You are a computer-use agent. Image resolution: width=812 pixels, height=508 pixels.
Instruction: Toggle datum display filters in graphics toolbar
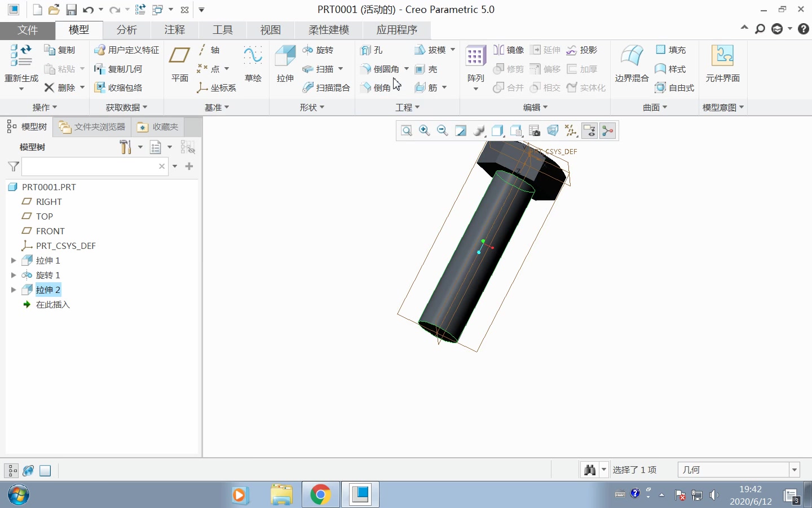click(571, 130)
